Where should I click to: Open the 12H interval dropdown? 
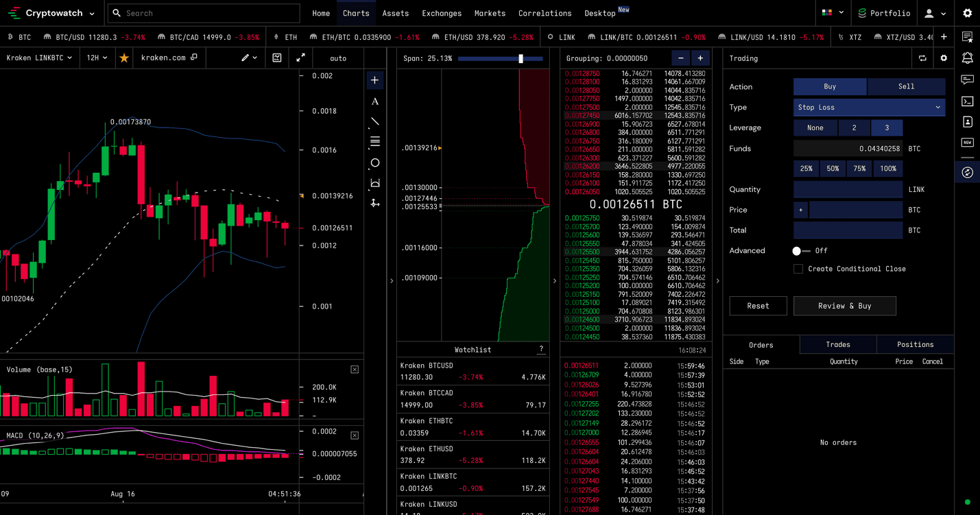(97, 58)
